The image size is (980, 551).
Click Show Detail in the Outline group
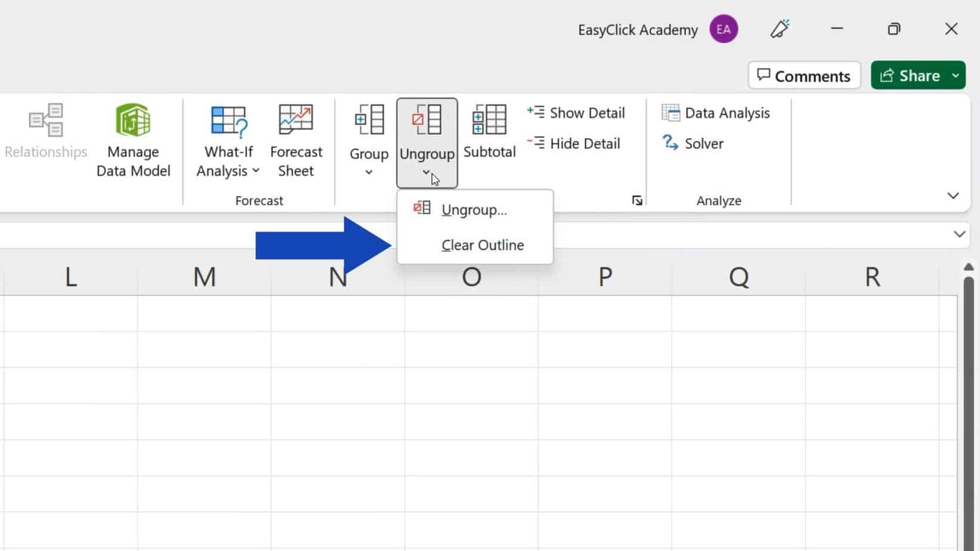[576, 112]
